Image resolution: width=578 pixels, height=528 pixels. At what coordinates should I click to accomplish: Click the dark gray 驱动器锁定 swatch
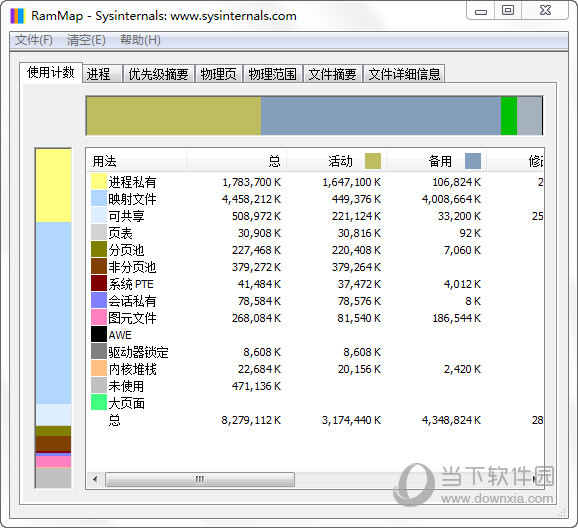(x=99, y=351)
